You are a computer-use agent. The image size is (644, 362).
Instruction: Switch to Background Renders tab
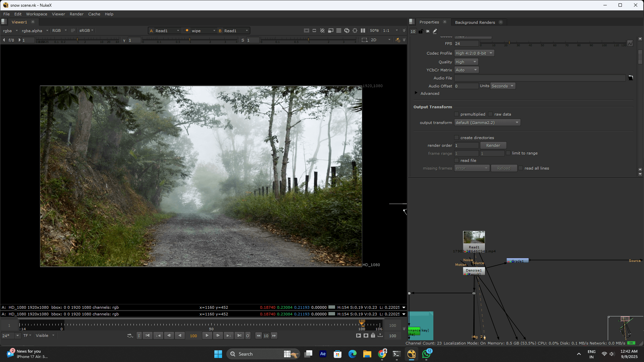pos(475,22)
